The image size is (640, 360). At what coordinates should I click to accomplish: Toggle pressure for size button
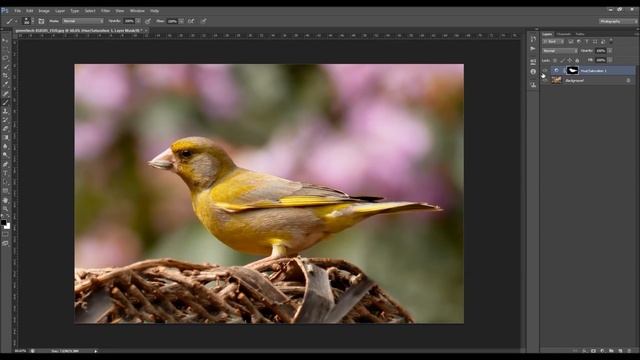coord(203,21)
